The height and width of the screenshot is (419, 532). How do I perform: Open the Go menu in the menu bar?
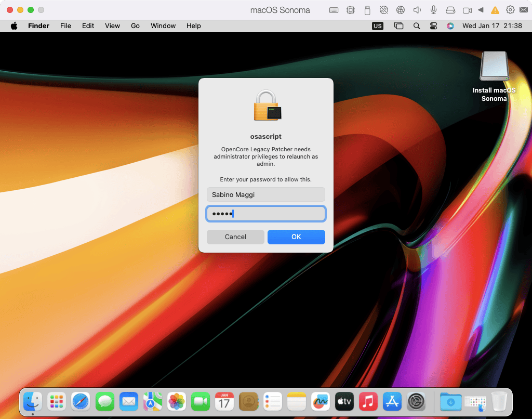[135, 25]
